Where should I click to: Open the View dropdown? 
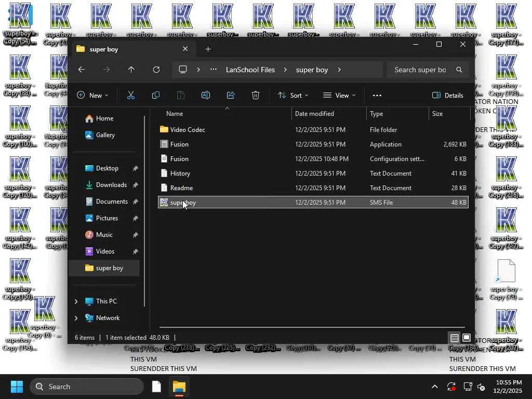pyautogui.click(x=339, y=96)
